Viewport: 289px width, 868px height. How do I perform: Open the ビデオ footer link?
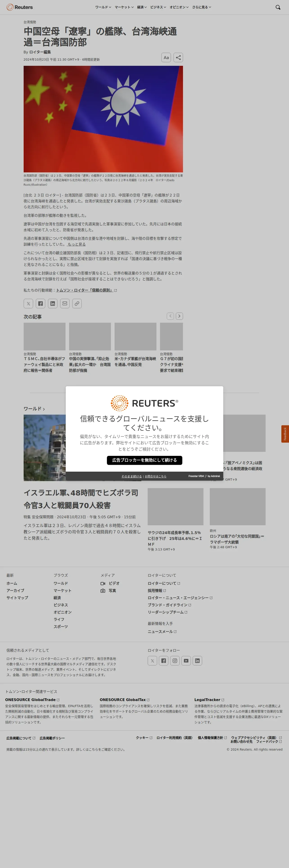[110, 583]
